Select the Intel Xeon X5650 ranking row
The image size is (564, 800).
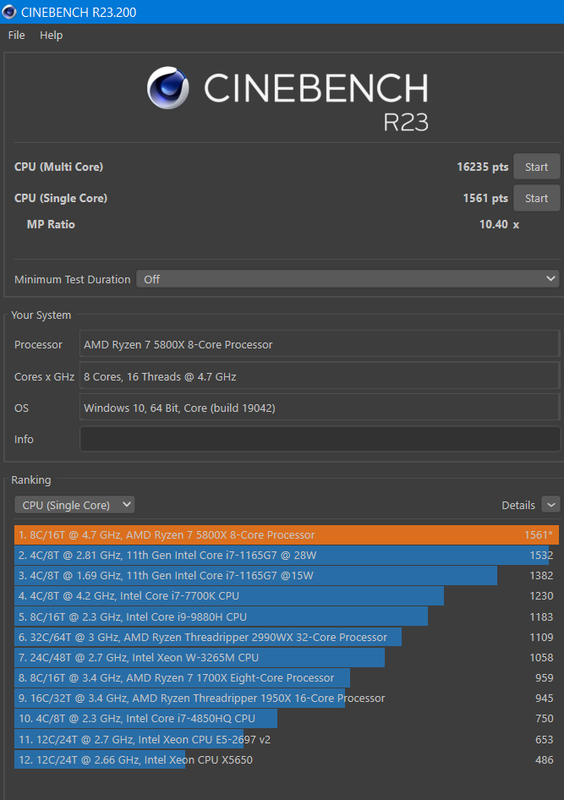pos(286,760)
